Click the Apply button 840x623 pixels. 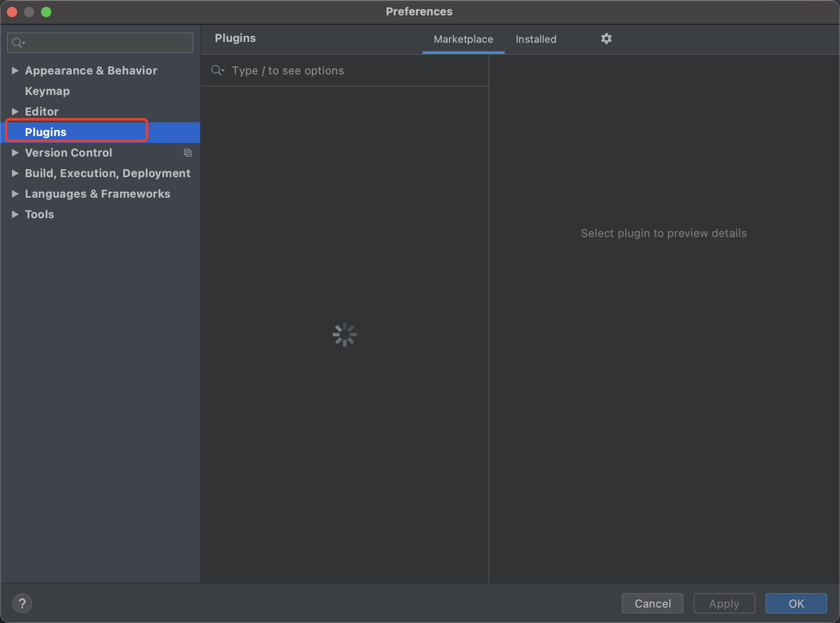coord(724,603)
